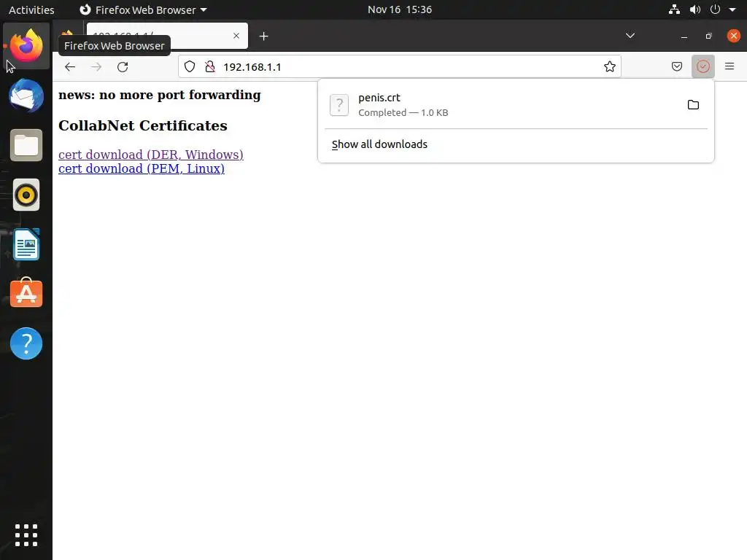Click the power icon in top bar
The height and width of the screenshot is (560, 747).
coord(715,9)
